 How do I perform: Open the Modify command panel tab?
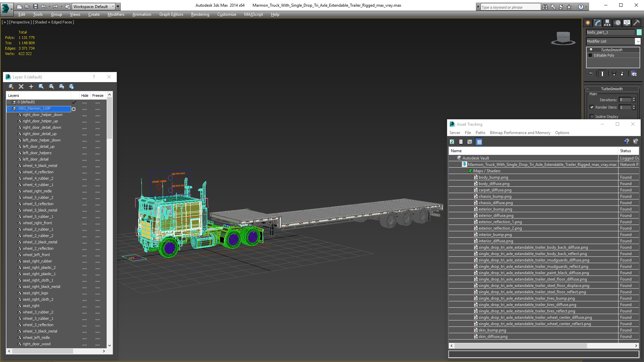(x=598, y=23)
